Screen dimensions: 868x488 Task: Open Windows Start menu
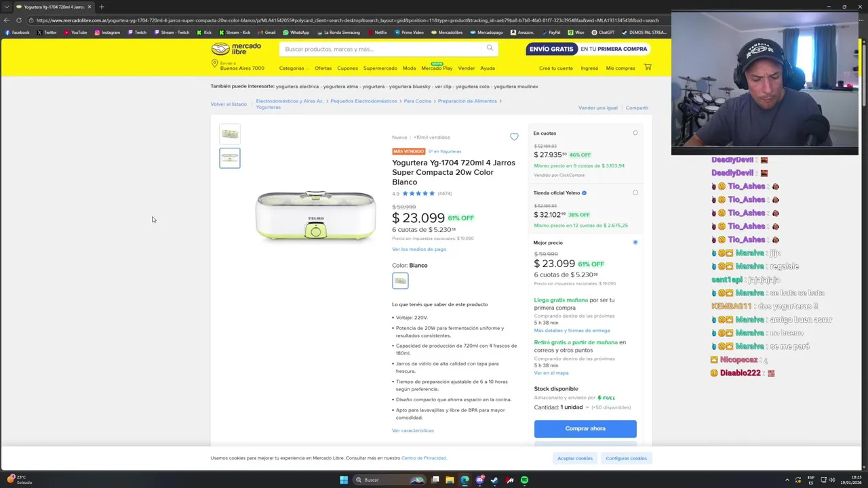(344, 480)
